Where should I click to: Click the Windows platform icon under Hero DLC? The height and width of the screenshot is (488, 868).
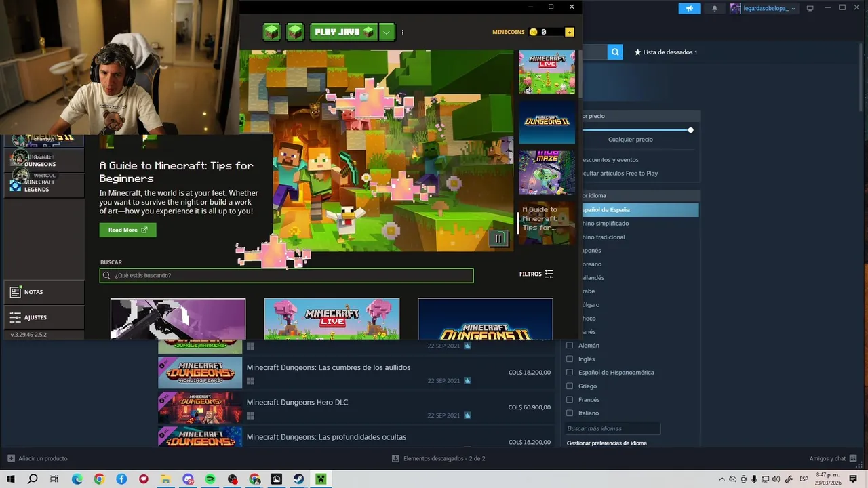click(x=250, y=415)
